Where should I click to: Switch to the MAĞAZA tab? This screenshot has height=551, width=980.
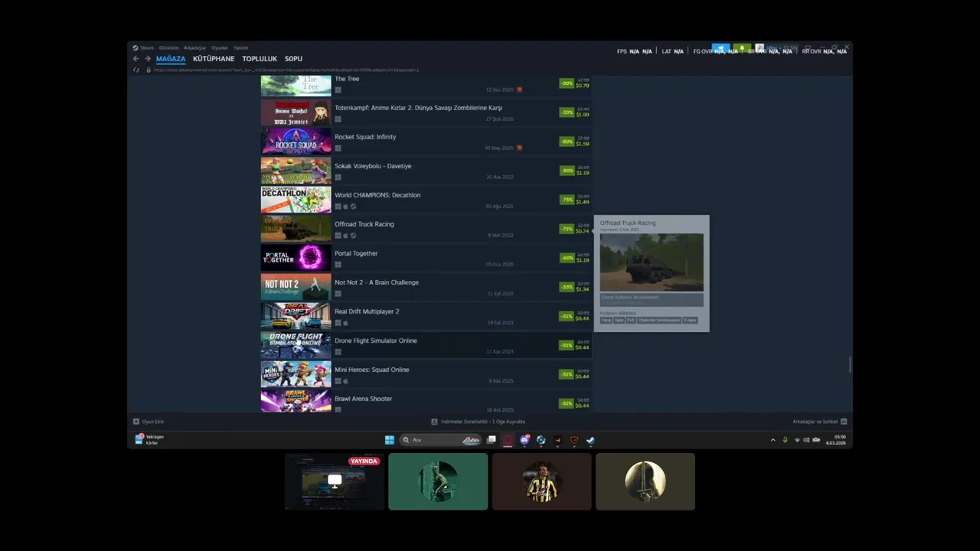point(171,59)
